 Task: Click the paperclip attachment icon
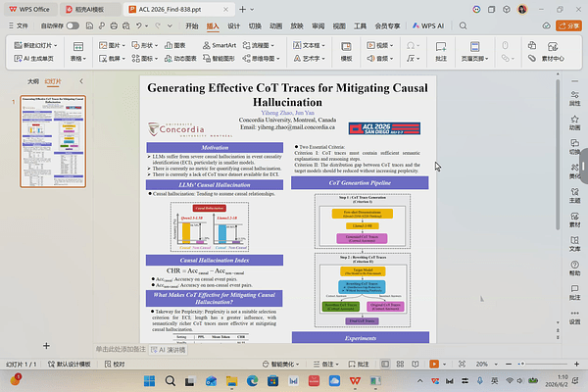532,59
